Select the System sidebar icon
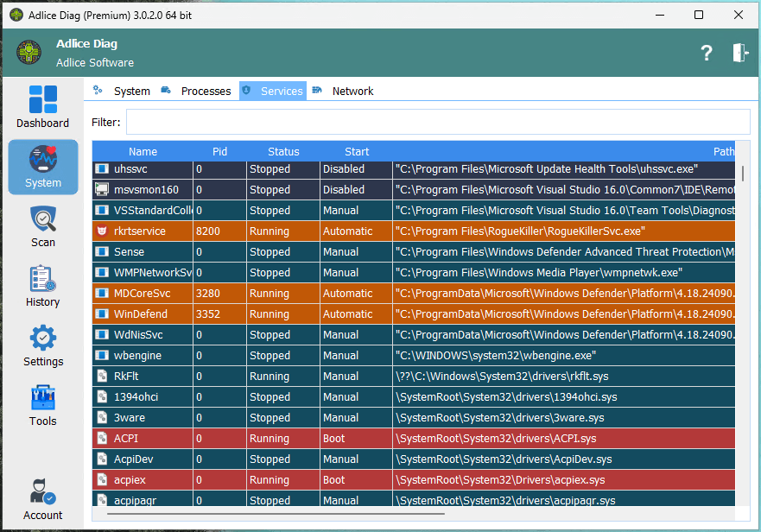Viewport: 761px width, 532px height. 43,167
